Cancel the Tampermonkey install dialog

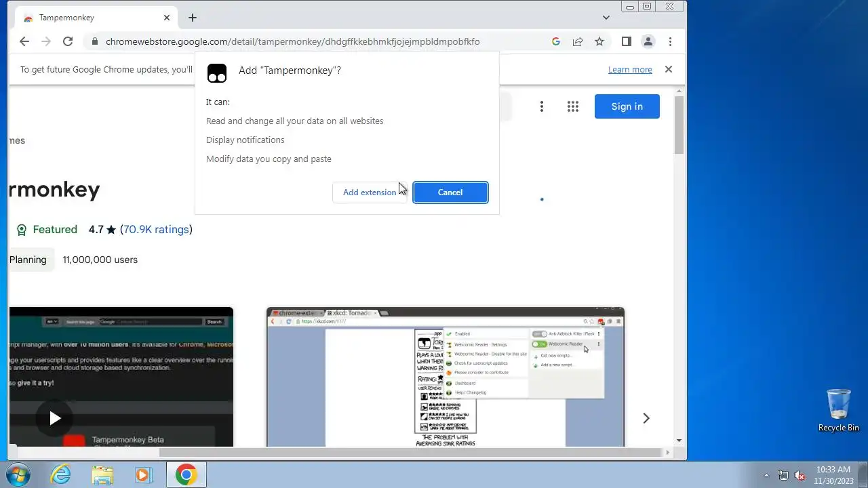[450, 192]
